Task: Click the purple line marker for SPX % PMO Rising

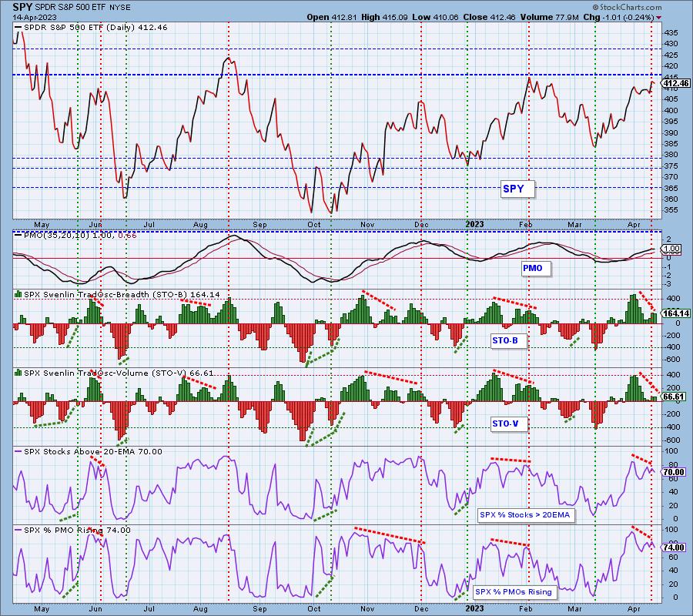Action: (x=18, y=531)
